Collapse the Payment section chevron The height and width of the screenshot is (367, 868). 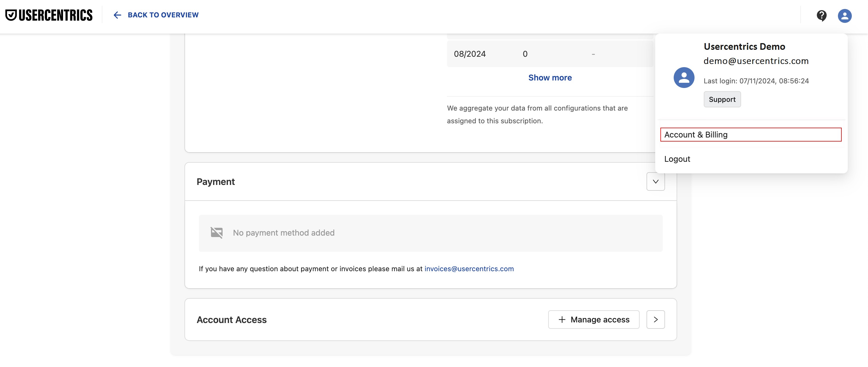(x=655, y=182)
